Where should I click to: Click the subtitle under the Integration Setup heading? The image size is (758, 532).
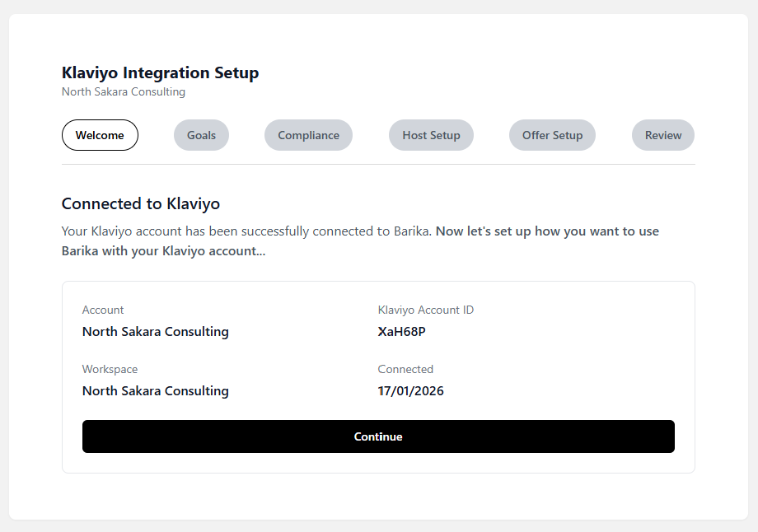124,91
